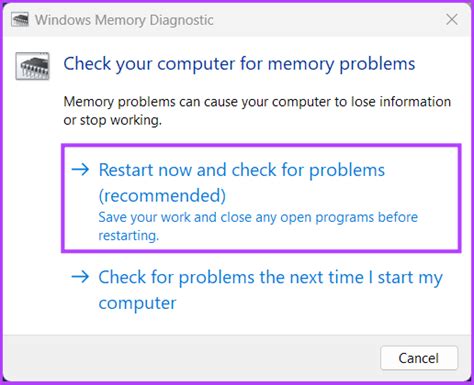The width and height of the screenshot is (474, 385).
Task: Click the arrow icon beside Restart now
Action: 80,170
